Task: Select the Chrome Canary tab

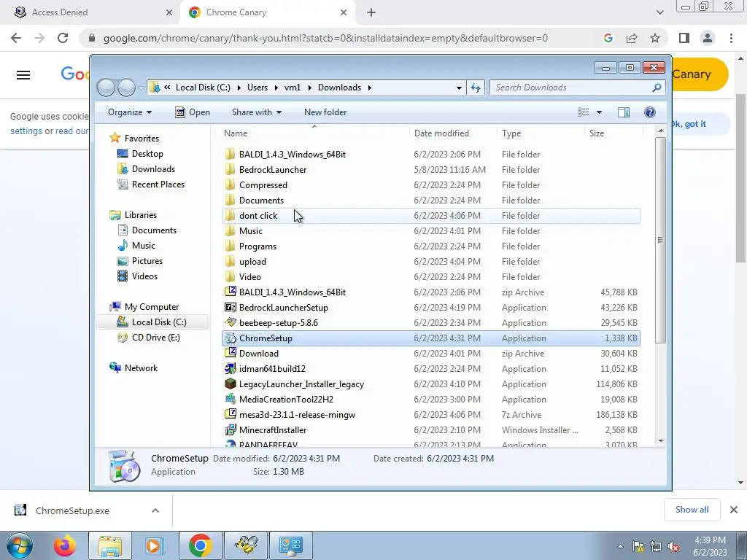Action: 268,12
